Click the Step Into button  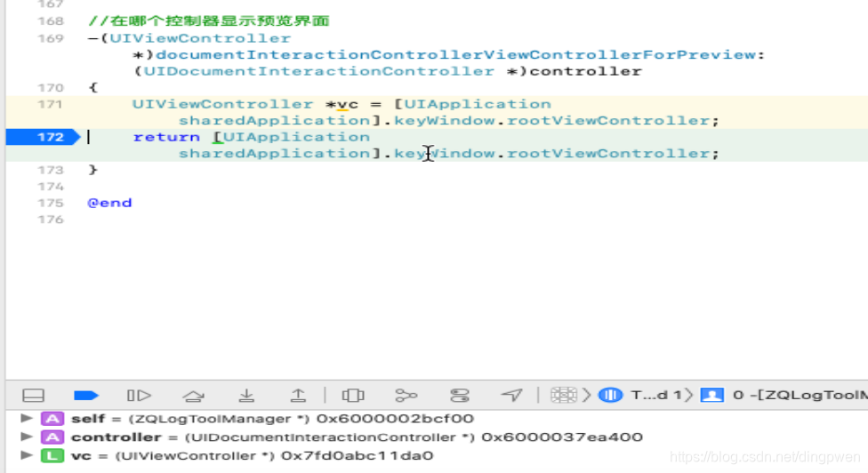[x=246, y=395]
